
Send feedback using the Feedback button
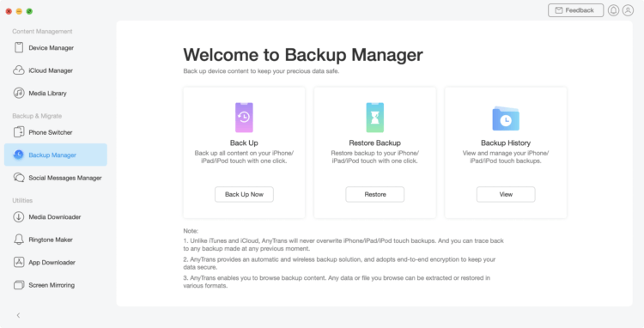pyautogui.click(x=576, y=10)
